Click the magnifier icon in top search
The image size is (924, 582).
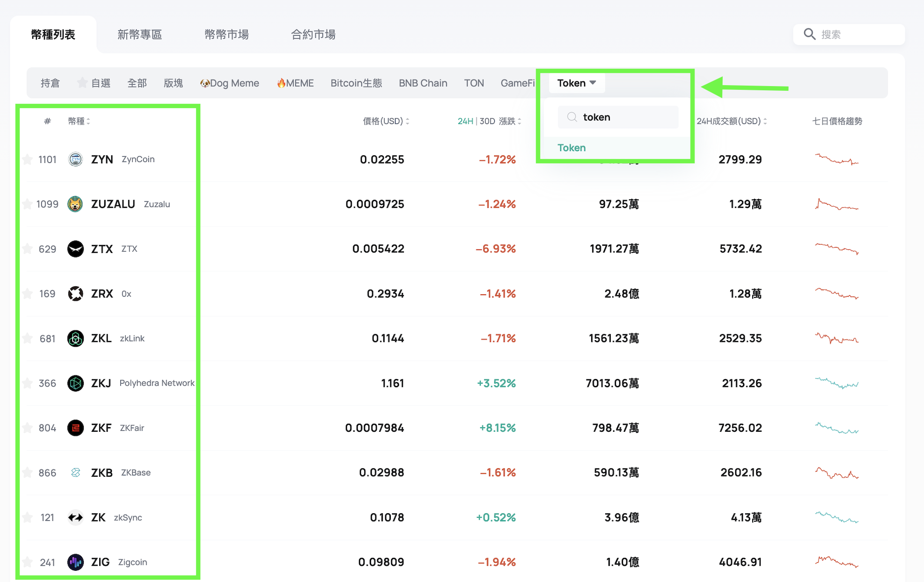[x=809, y=34]
